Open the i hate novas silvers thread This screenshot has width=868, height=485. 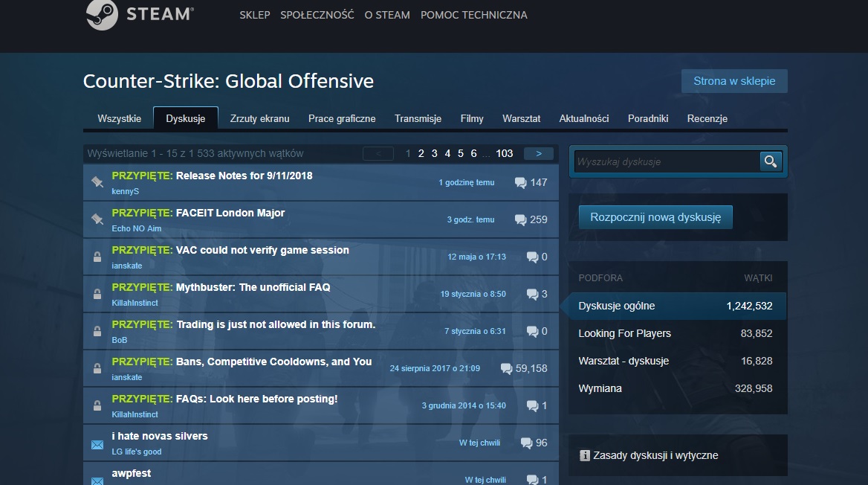(160, 436)
